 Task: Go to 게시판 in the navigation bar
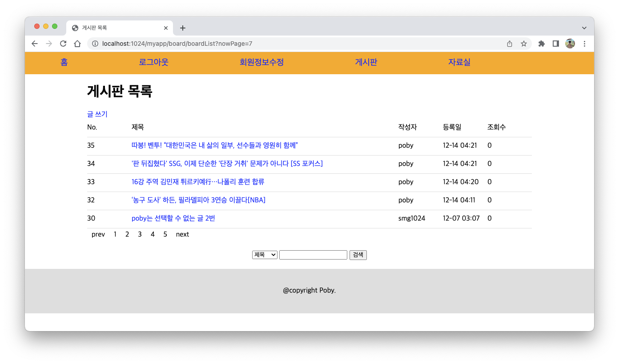click(x=366, y=62)
